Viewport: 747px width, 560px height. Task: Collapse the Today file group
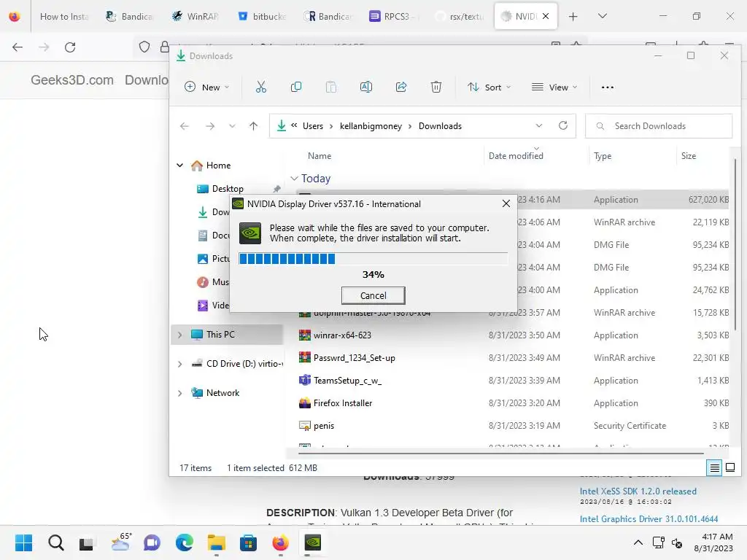point(294,179)
